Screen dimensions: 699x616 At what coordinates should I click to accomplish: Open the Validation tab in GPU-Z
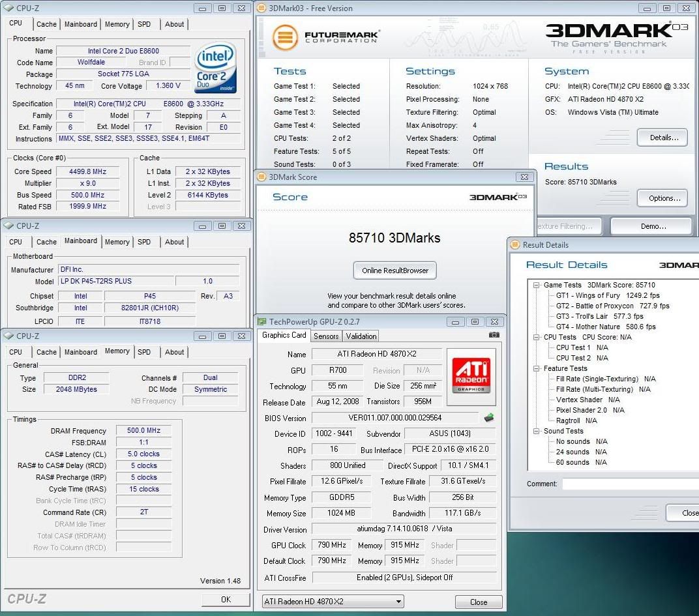tap(361, 336)
